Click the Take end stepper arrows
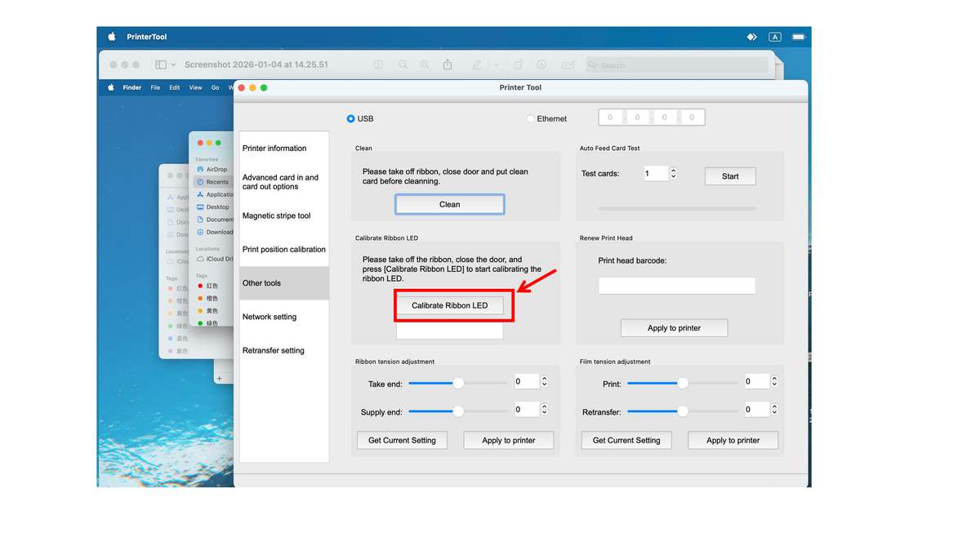 tap(544, 381)
